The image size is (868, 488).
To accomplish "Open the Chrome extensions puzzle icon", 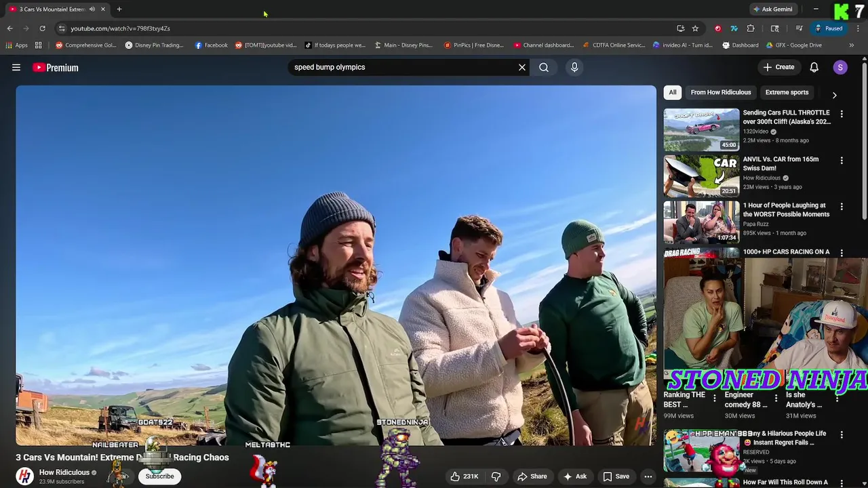I will point(751,28).
